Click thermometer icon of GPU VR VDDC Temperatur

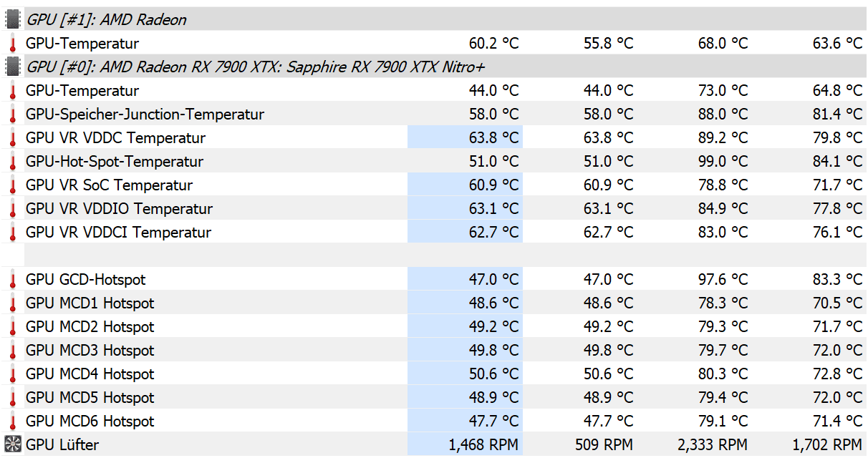click(x=13, y=138)
